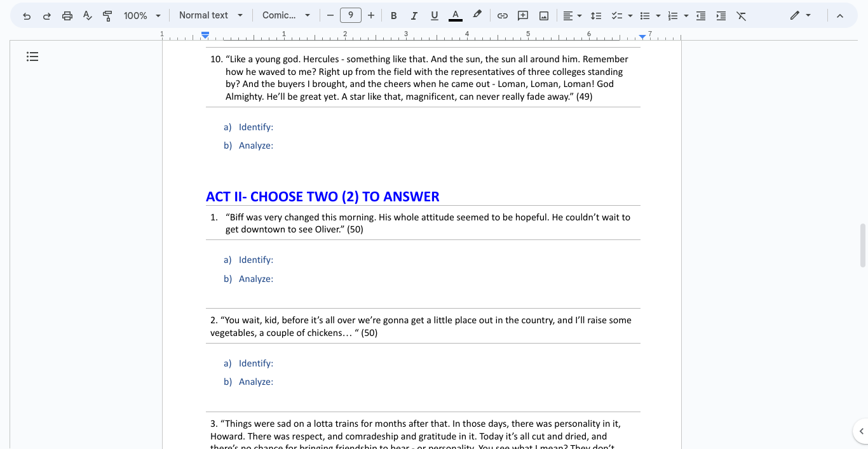Click Identify under the Biff quote
The height and width of the screenshot is (449, 868).
[256, 260]
